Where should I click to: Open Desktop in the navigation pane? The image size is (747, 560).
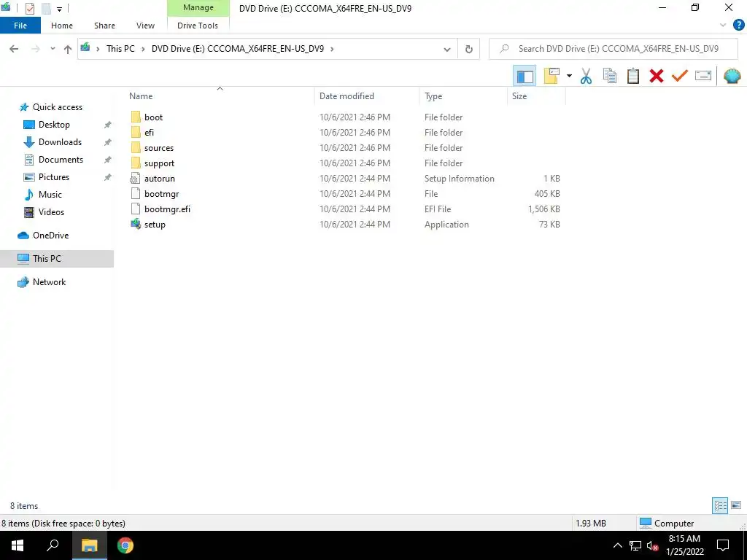[54, 125]
